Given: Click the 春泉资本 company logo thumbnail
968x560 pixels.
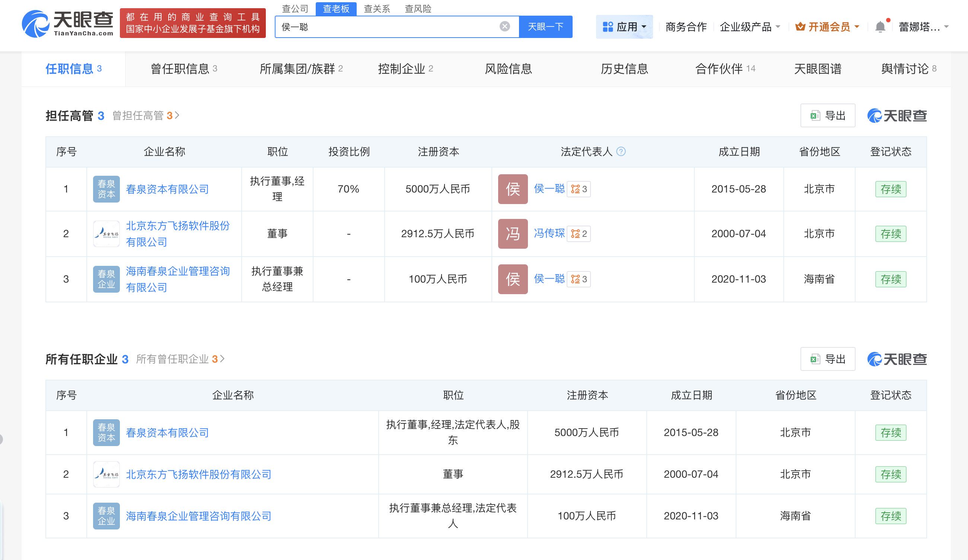Looking at the screenshot, I should (x=106, y=189).
